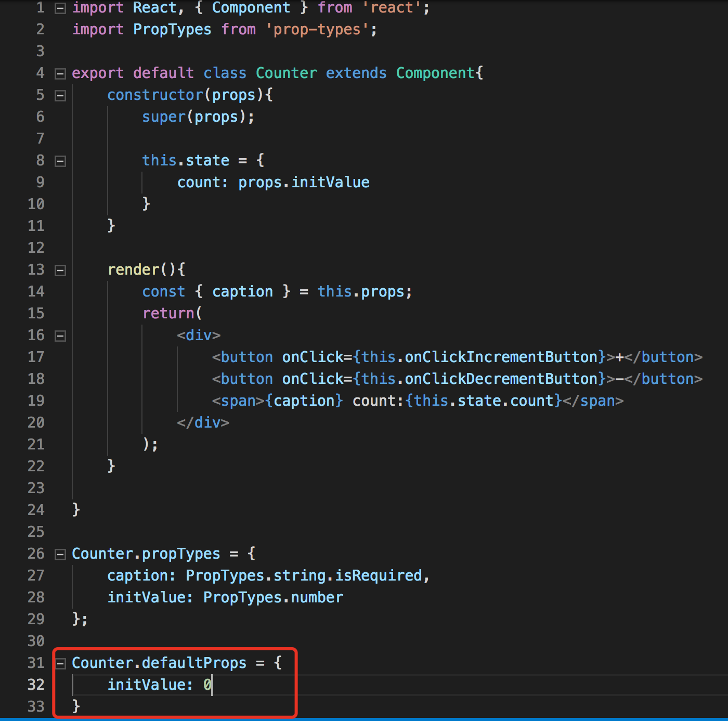Click this.props on line 14
This screenshot has width=728, height=721.
(x=361, y=291)
